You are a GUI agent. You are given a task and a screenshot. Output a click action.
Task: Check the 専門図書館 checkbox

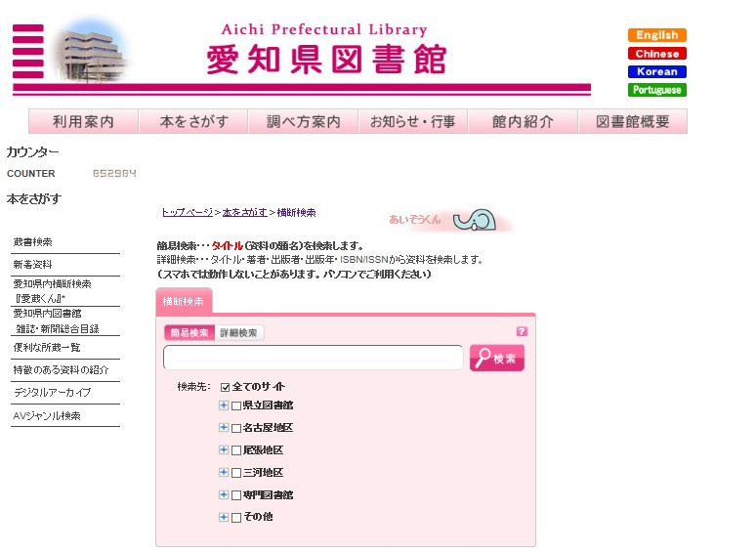pyautogui.click(x=236, y=495)
